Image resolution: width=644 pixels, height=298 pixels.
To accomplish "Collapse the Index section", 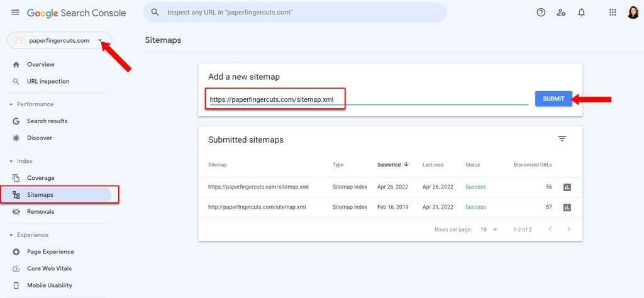I will tap(11, 162).
